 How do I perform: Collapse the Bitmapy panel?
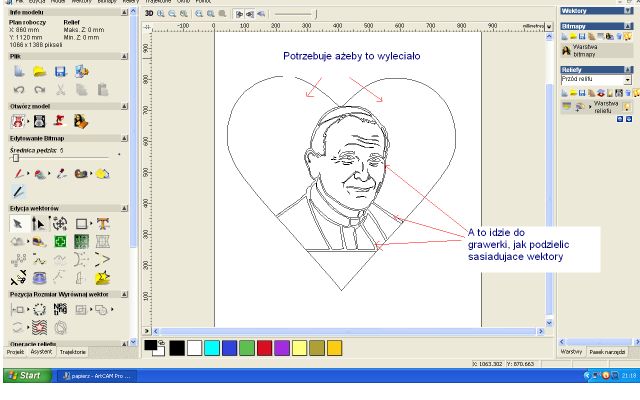point(629,26)
